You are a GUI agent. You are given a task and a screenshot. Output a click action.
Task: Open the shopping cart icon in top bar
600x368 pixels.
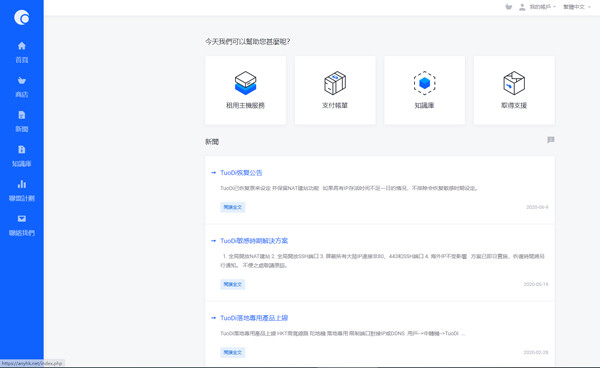[x=509, y=7]
